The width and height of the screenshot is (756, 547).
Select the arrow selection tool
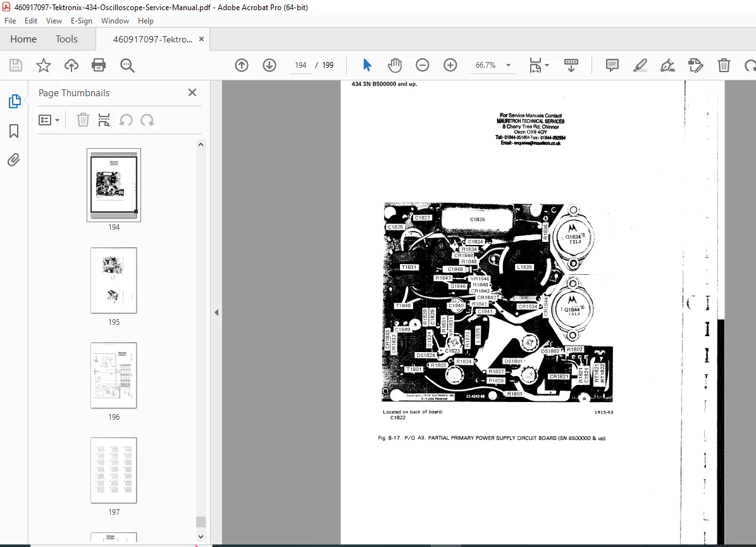367,65
